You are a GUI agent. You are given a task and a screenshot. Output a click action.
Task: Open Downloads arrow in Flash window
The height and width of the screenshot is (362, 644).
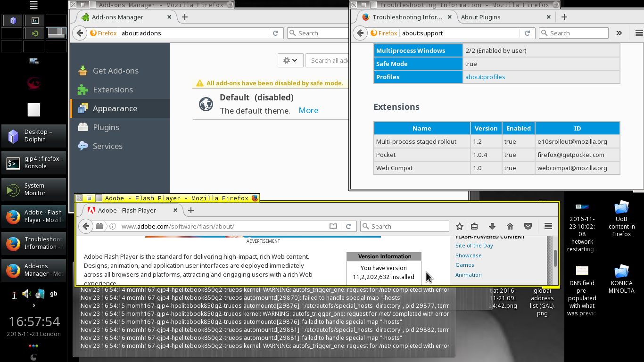point(492,226)
